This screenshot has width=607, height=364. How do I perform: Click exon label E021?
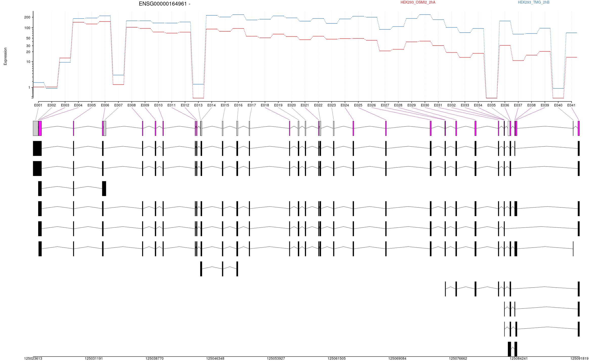pyautogui.click(x=305, y=105)
